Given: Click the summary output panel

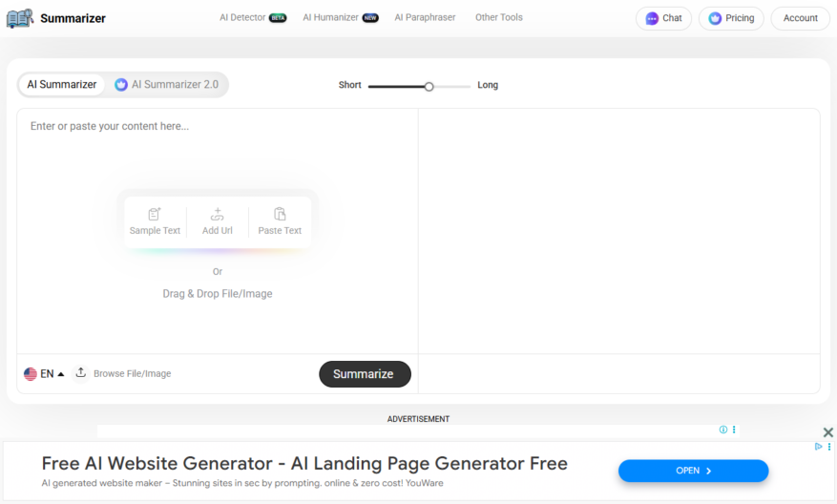Looking at the screenshot, I should [619, 231].
